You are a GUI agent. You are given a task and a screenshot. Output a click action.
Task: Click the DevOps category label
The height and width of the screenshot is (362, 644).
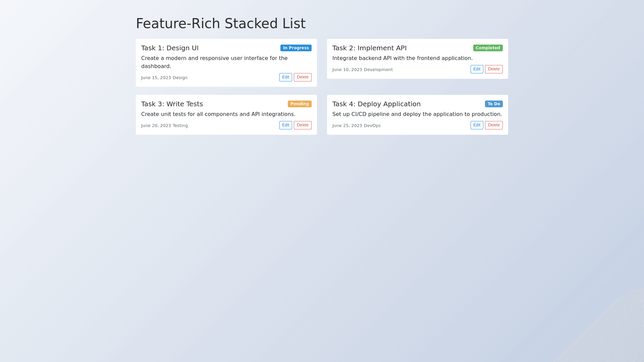click(372, 126)
